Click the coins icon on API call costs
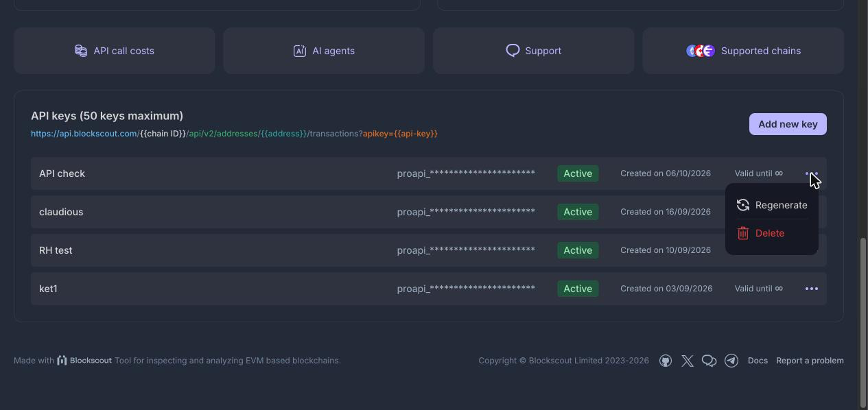This screenshot has width=868, height=410. (x=81, y=51)
